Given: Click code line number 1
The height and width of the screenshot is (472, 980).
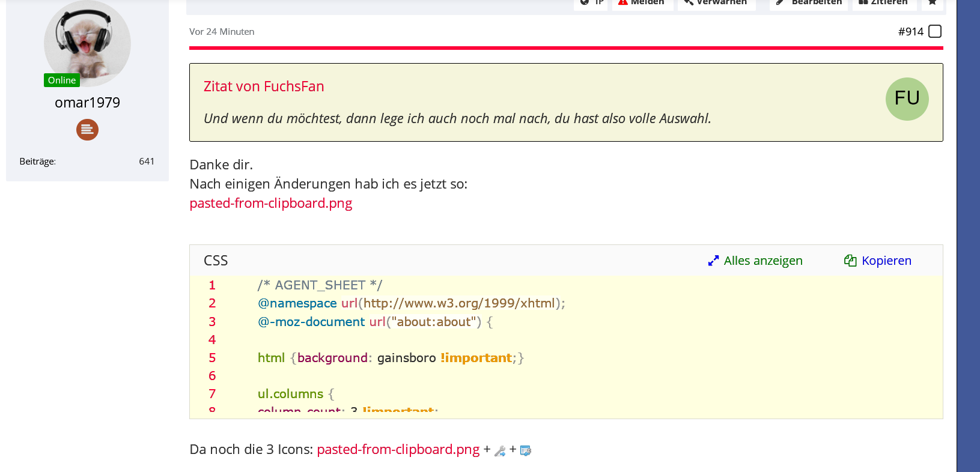Looking at the screenshot, I should point(212,285).
